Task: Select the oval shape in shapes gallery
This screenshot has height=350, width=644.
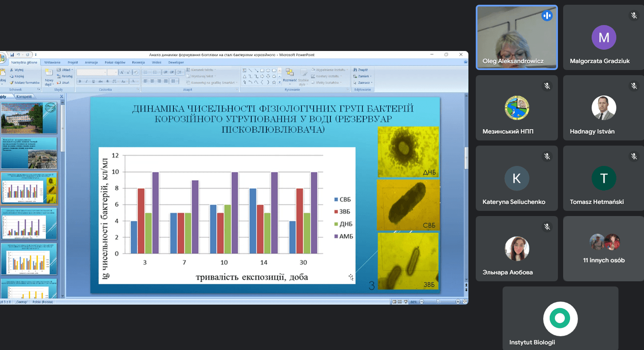Action: coord(268,70)
